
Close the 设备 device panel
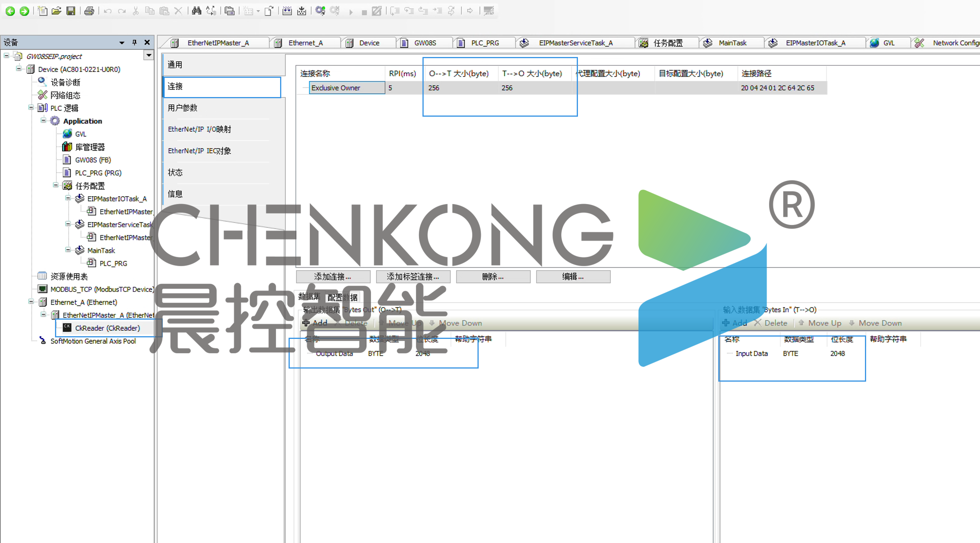147,42
